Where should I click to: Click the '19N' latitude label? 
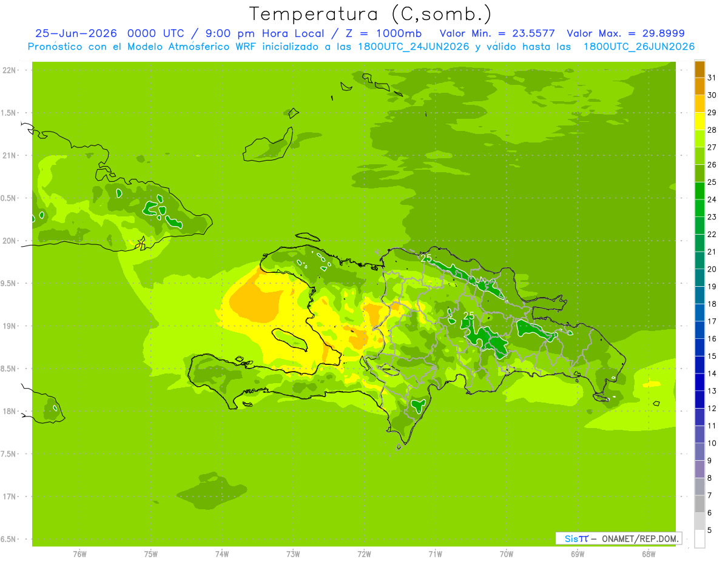pos(10,326)
